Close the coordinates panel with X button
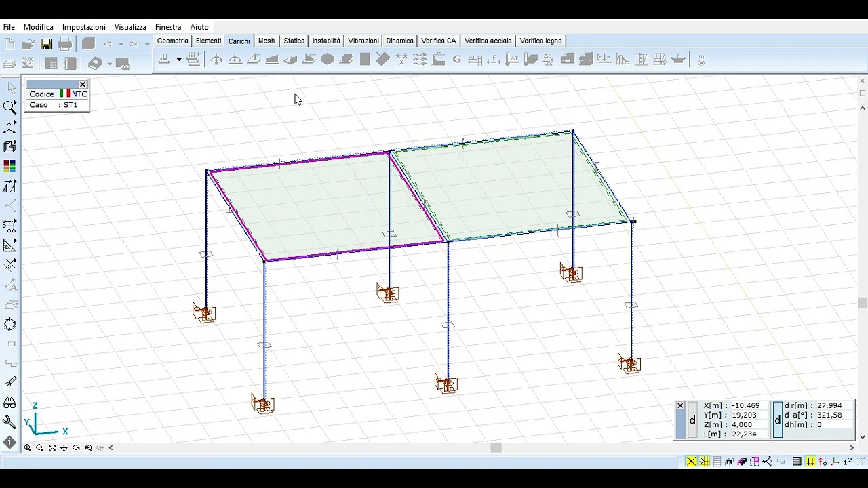The height and width of the screenshot is (488, 868). point(680,406)
